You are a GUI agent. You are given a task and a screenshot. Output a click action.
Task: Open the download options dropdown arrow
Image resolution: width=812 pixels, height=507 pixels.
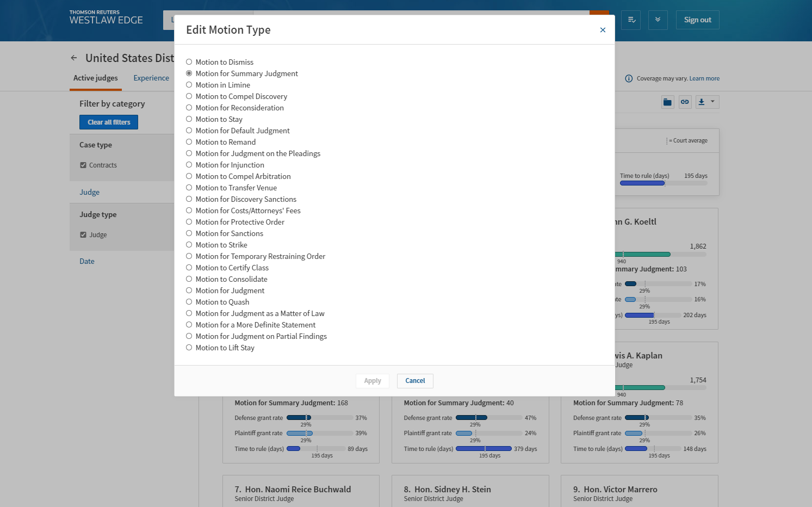712,102
